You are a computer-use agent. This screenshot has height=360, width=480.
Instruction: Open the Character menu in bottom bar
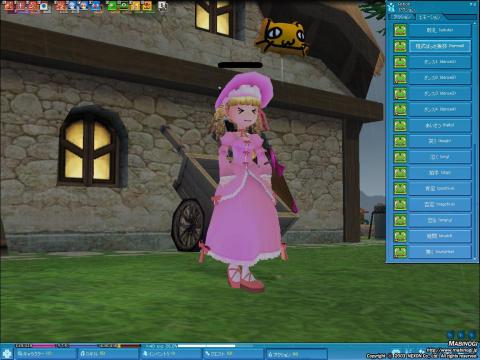coord(45,354)
